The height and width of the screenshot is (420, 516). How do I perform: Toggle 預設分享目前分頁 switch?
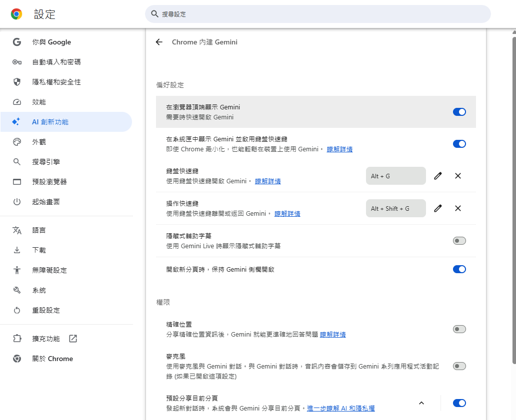point(459,403)
